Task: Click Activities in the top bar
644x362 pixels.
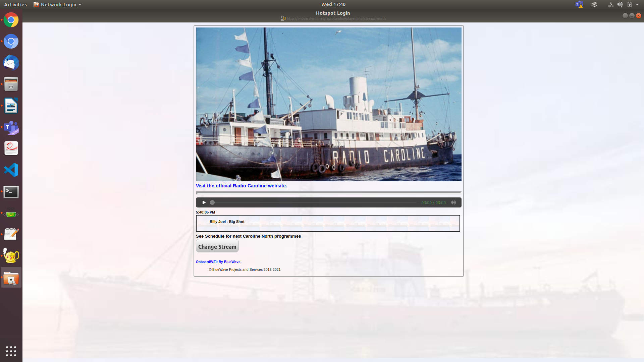Action: pos(15,4)
